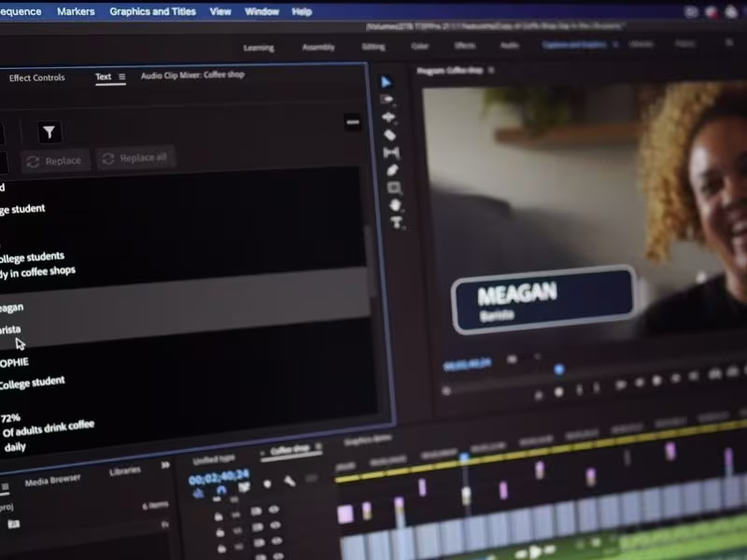Viewport: 747px width, 560px height.
Task: Select the Rectangle tool
Action: click(394, 188)
